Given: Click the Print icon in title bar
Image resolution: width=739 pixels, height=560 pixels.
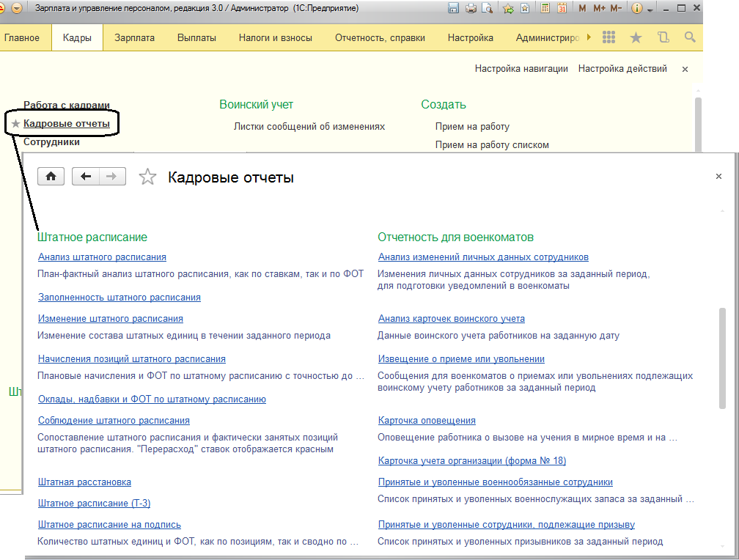Looking at the screenshot, I should click(x=471, y=9).
